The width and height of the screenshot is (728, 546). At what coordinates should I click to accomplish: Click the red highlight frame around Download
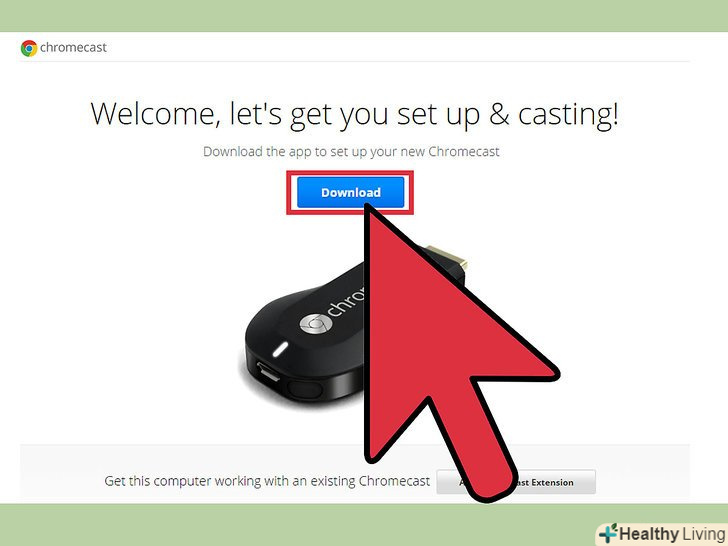coord(350,192)
